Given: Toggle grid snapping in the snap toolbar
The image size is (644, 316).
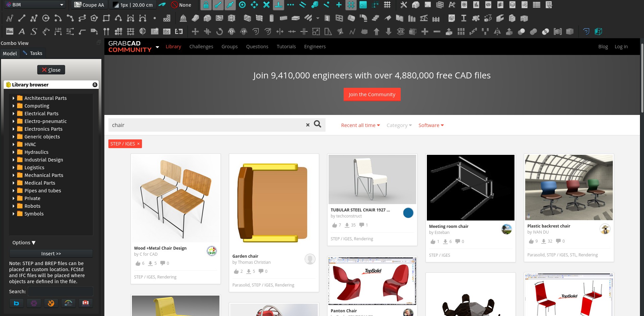Looking at the screenshot, I should click(351, 5).
